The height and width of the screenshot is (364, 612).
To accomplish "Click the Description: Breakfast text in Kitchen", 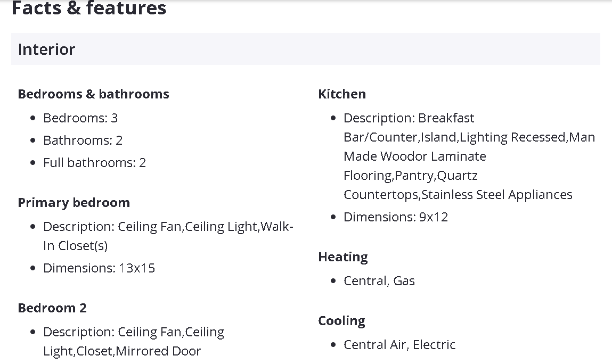I will pos(409,118).
